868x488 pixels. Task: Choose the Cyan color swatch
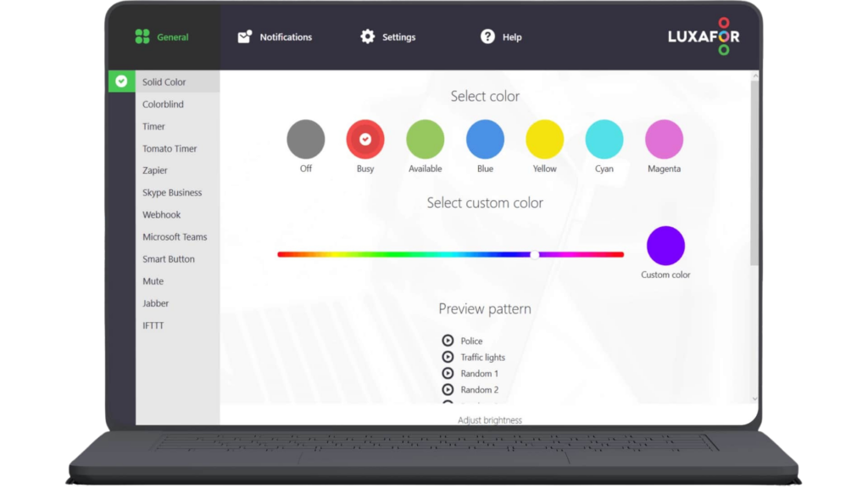pos(604,140)
